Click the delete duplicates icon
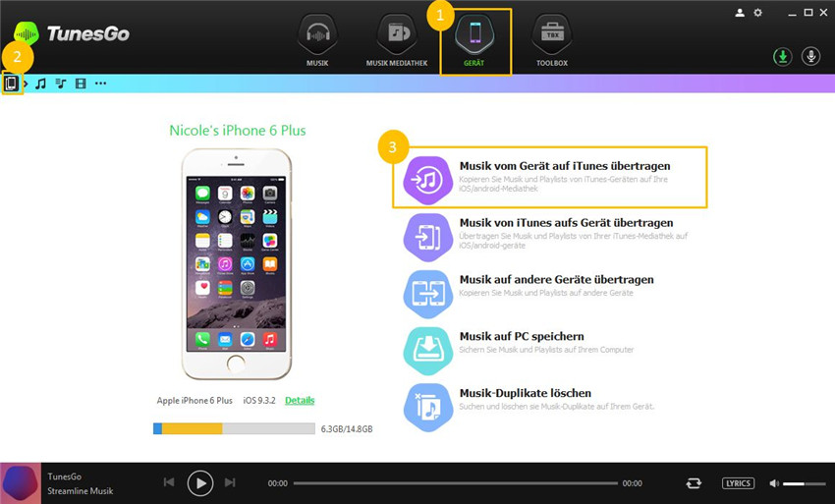Image resolution: width=835 pixels, height=504 pixels. click(428, 408)
